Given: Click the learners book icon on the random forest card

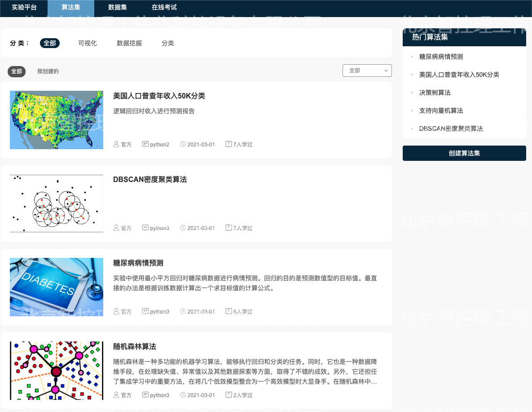Looking at the screenshot, I should click(x=229, y=395).
